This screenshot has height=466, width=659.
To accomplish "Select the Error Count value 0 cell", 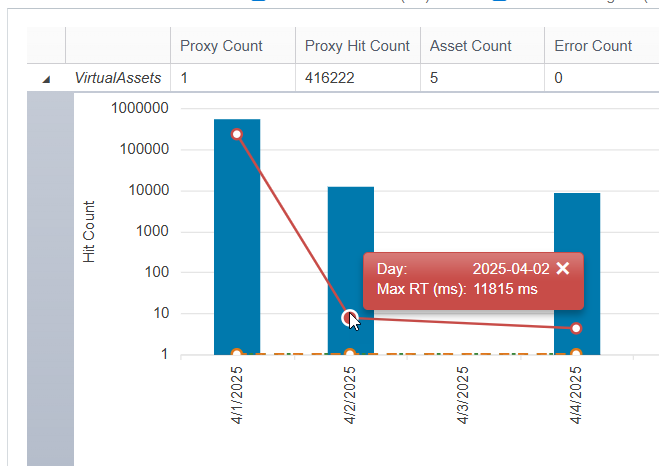I will 601,78.
